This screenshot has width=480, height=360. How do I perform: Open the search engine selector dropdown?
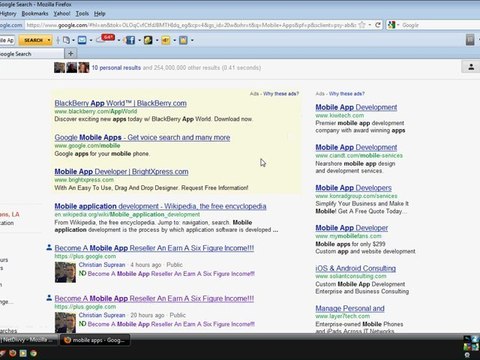pos(398,25)
